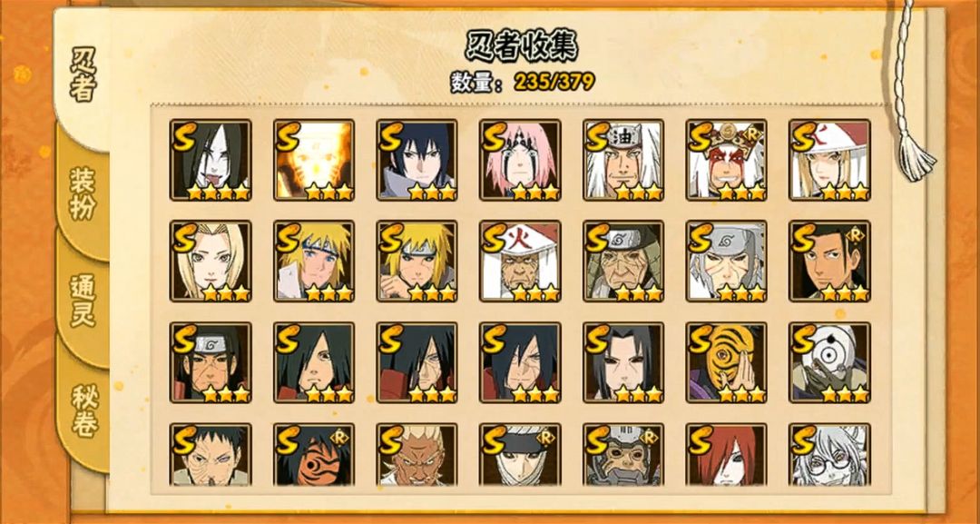Select the pink-haired ninja portrait
Screen dimensions: 980x524
[520, 160]
